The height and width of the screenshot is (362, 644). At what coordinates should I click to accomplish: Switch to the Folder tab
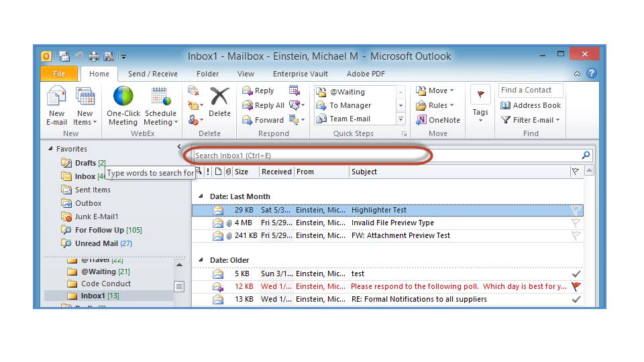click(x=207, y=74)
